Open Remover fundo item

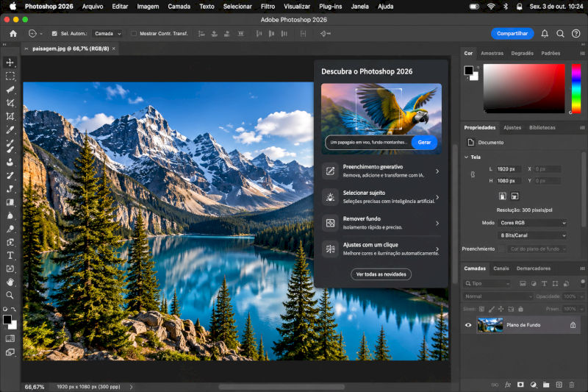381,223
